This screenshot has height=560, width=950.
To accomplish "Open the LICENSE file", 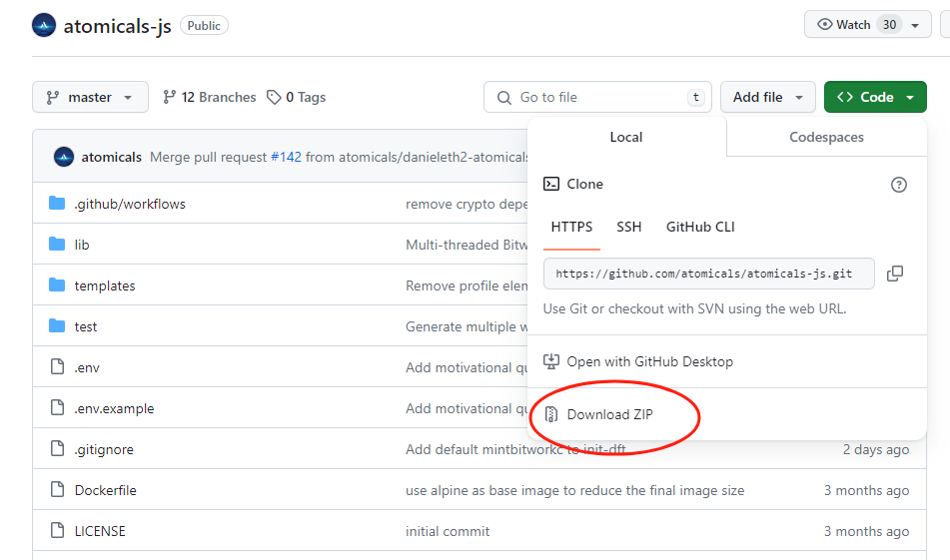I will pyautogui.click(x=100, y=531).
